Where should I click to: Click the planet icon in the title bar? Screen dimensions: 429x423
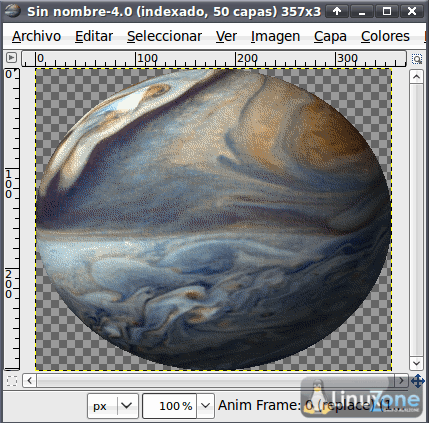click(13, 11)
